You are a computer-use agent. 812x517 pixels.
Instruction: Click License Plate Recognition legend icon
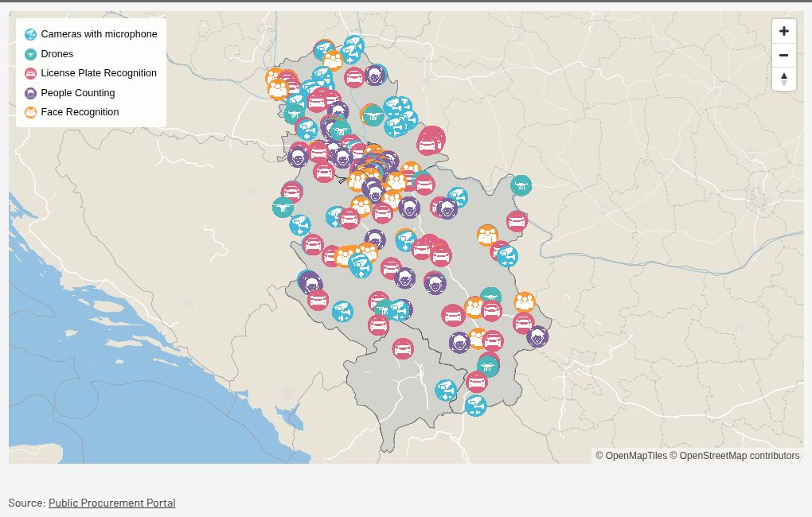tap(31, 73)
